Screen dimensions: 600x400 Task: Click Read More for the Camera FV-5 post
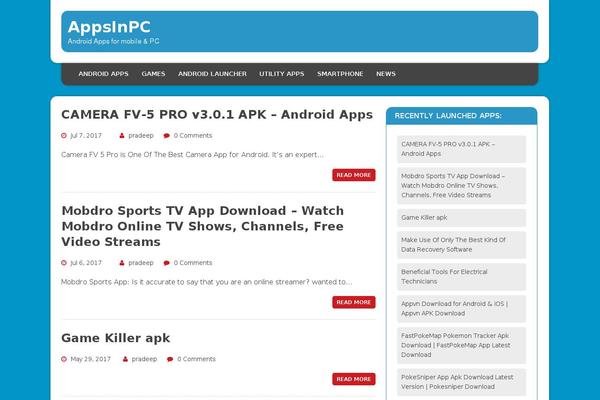coord(354,175)
